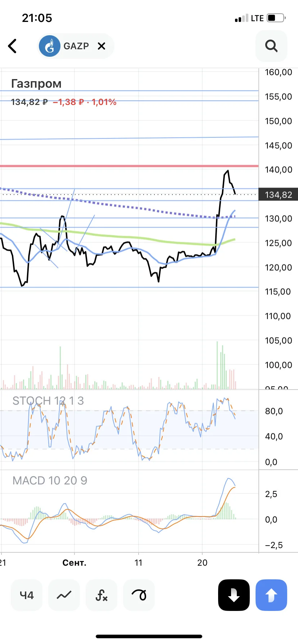The height and width of the screenshot is (644, 298).
Task: Tap the 11 date axis label
Action: tap(139, 563)
